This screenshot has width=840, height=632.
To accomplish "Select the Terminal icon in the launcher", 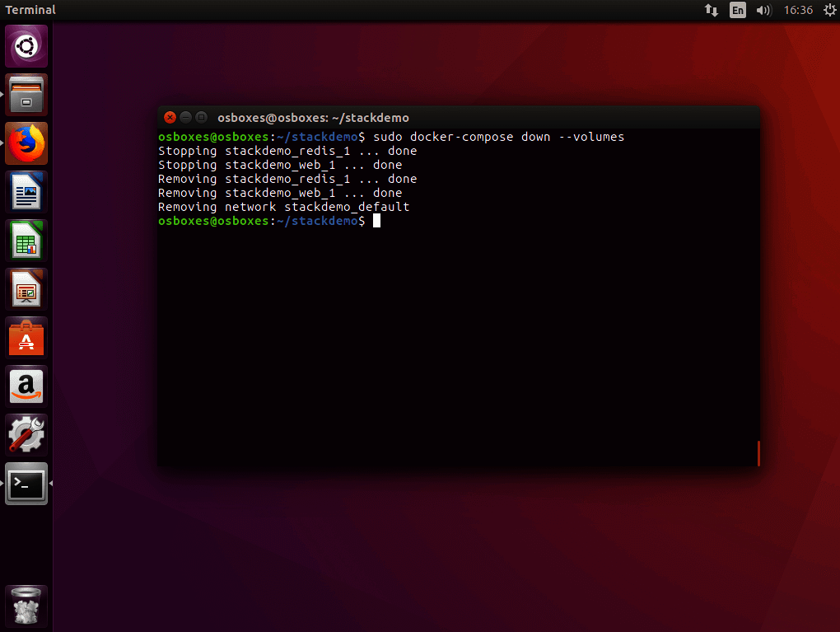I will [x=26, y=484].
